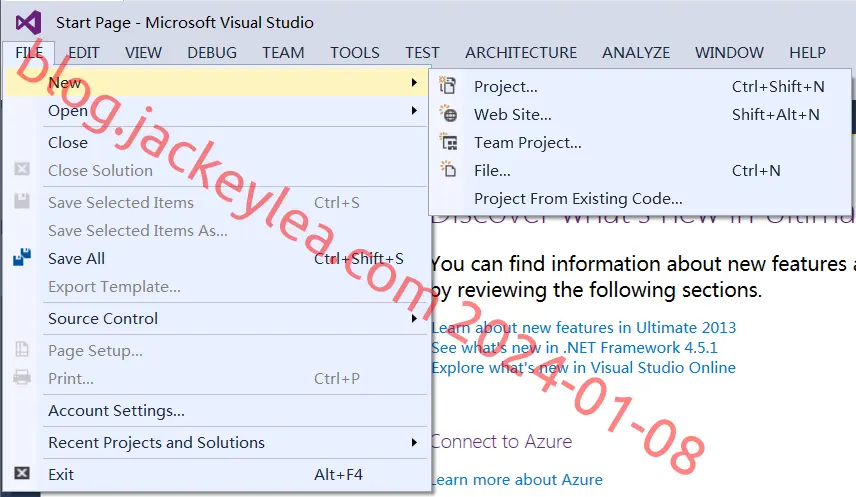
Task: Open Learn about new features in Ultimate 2013
Action: tap(584, 328)
